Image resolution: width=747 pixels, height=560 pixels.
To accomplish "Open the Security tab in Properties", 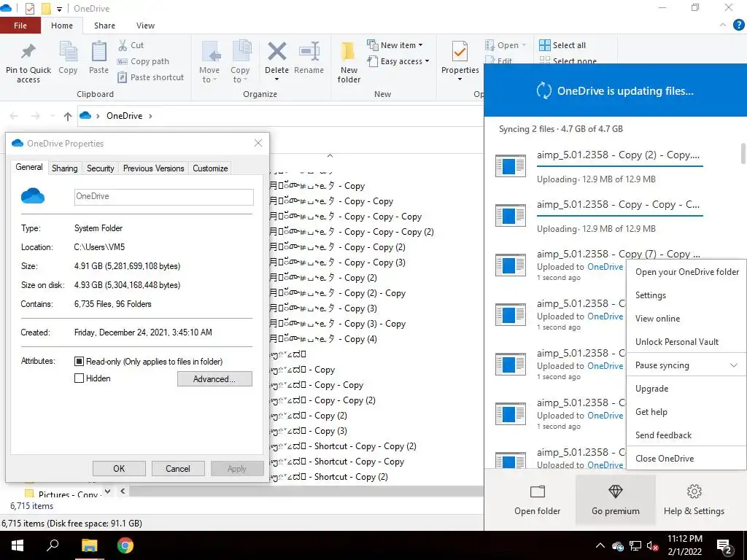I will pyautogui.click(x=100, y=168).
